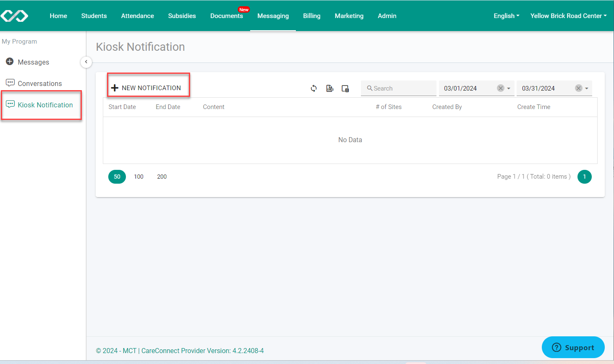The image size is (614, 364).
Task: Click the Kiosk Notification chat bubble icon
Action: point(10,104)
